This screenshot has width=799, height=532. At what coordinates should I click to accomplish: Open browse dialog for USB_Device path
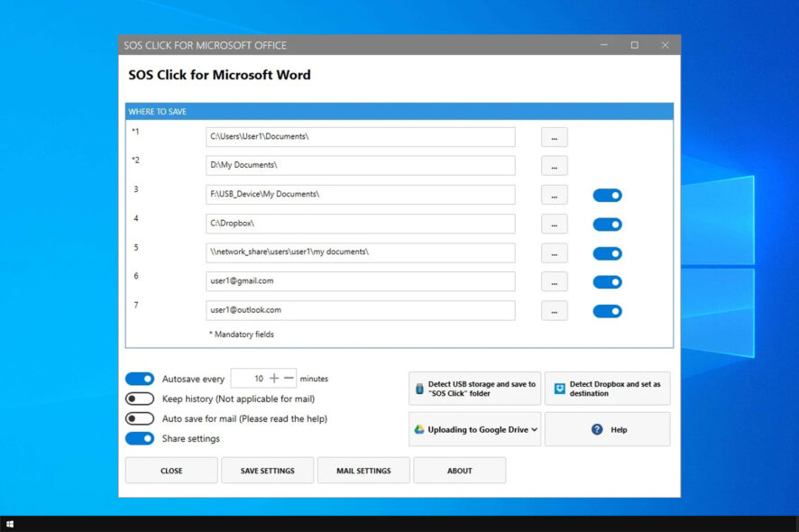555,195
